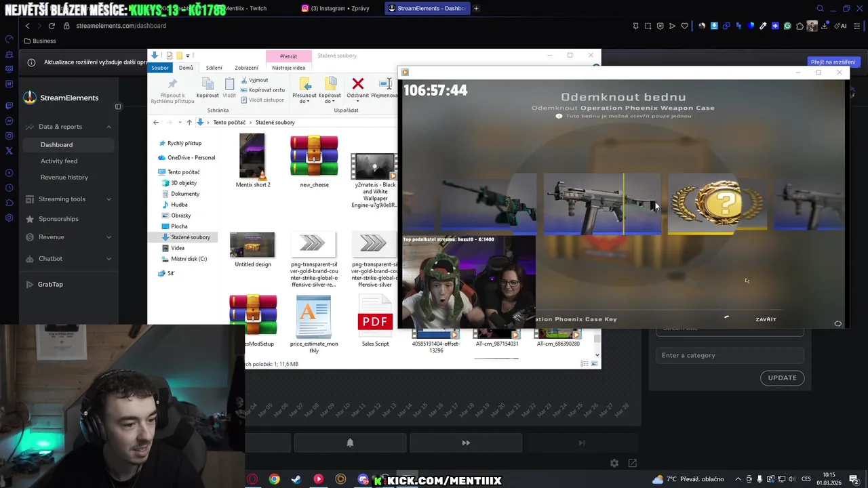This screenshot has height=488, width=868.
Task: Select the price_estimate_monthly document
Action: pos(314,324)
